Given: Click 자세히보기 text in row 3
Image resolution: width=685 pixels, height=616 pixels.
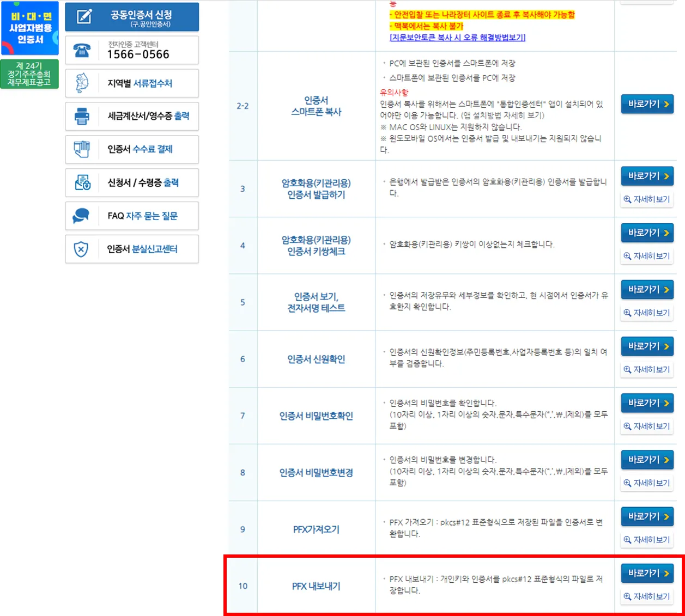Looking at the screenshot, I should pos(652,199).
